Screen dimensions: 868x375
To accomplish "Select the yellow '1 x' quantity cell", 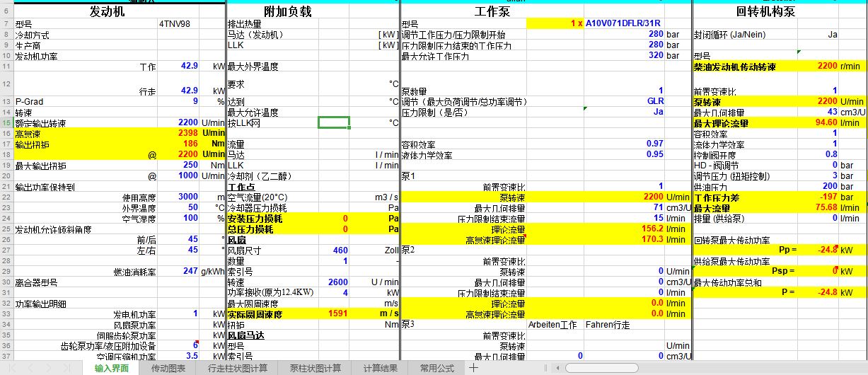I will pyautogui.click(x=555, y=23).
